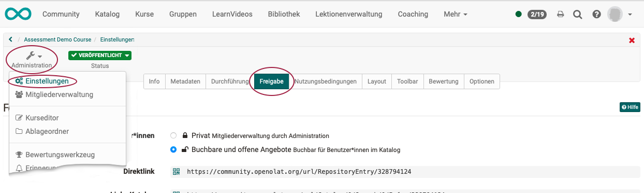Click Einstellungen breadcrumb link
Viewport: 644px width, 193px height.
(117, 39)
